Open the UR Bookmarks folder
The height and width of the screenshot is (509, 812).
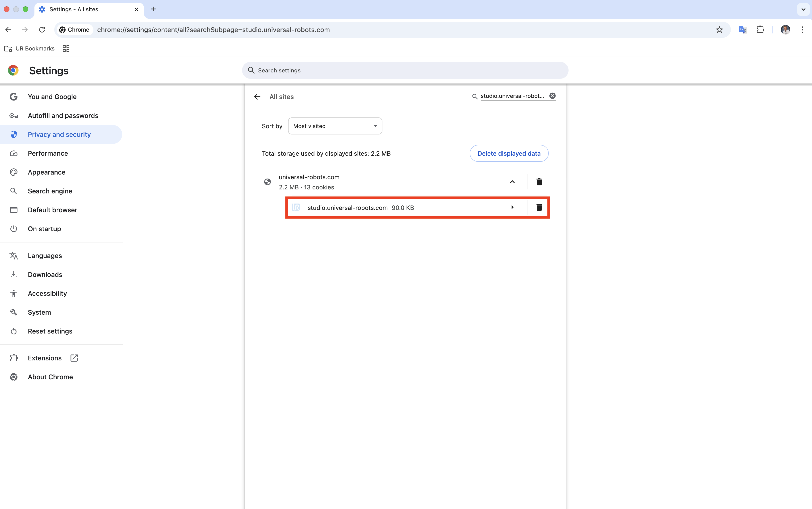pos(30,49)
